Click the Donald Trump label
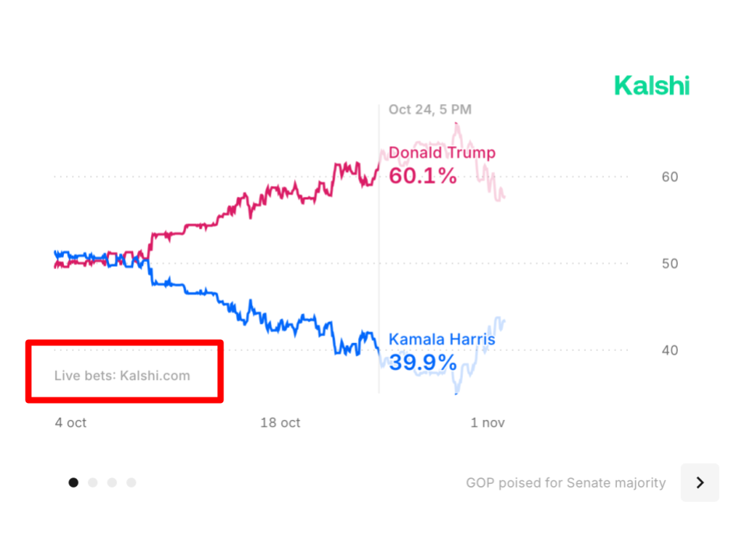 442,152
